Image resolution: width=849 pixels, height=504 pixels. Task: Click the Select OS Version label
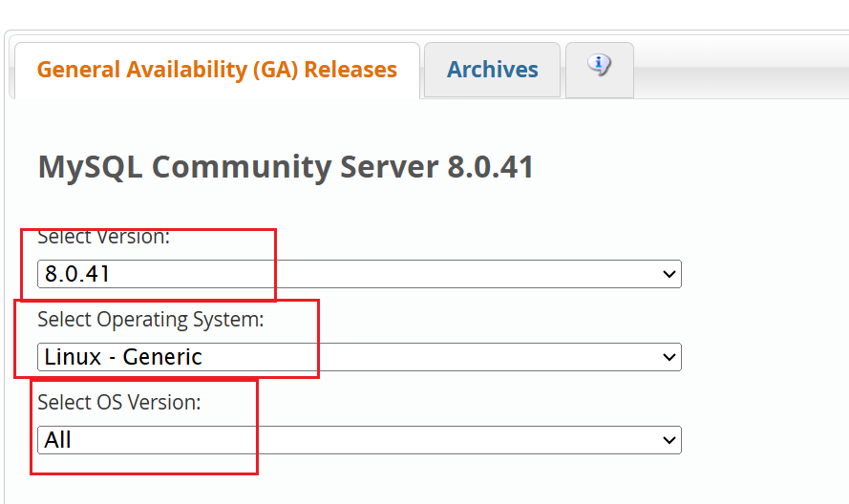pos(119,402)
